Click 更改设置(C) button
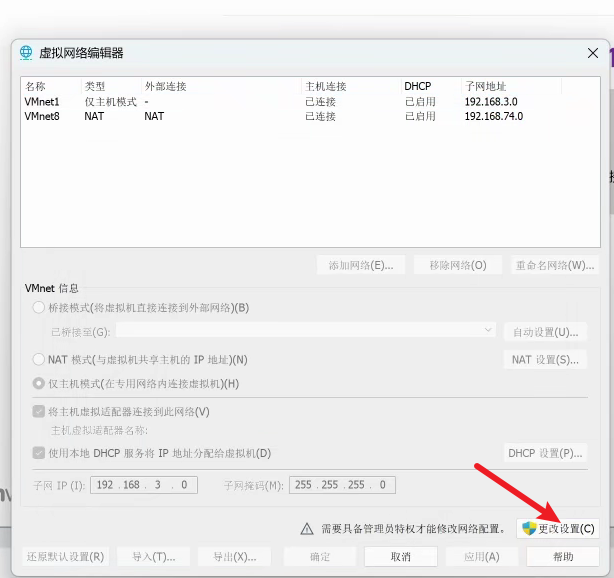The image size is (614, 578). click(558, 529)
